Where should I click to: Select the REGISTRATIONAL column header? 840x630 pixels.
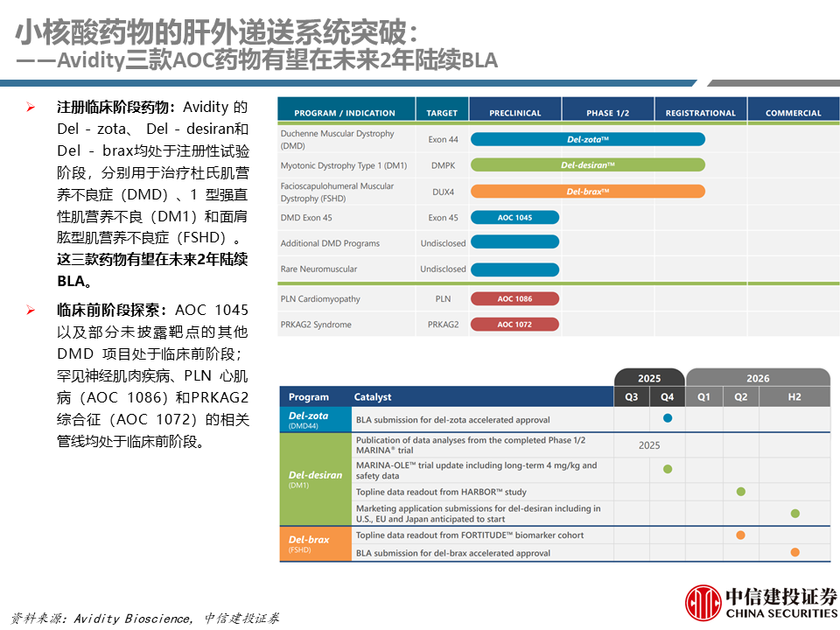click(700, 110)
